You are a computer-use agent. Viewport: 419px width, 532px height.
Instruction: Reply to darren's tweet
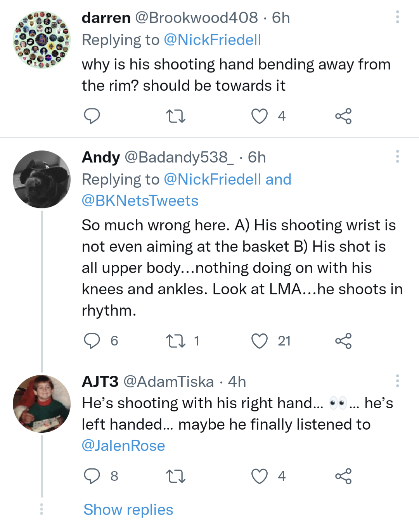point(92,116)
